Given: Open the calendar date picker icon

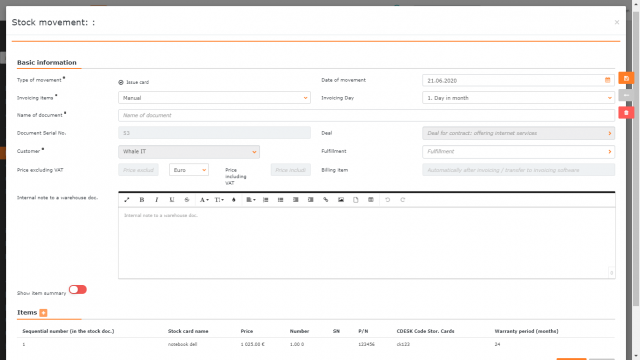Looking at the screenshot, I should [x=607, y=80].
